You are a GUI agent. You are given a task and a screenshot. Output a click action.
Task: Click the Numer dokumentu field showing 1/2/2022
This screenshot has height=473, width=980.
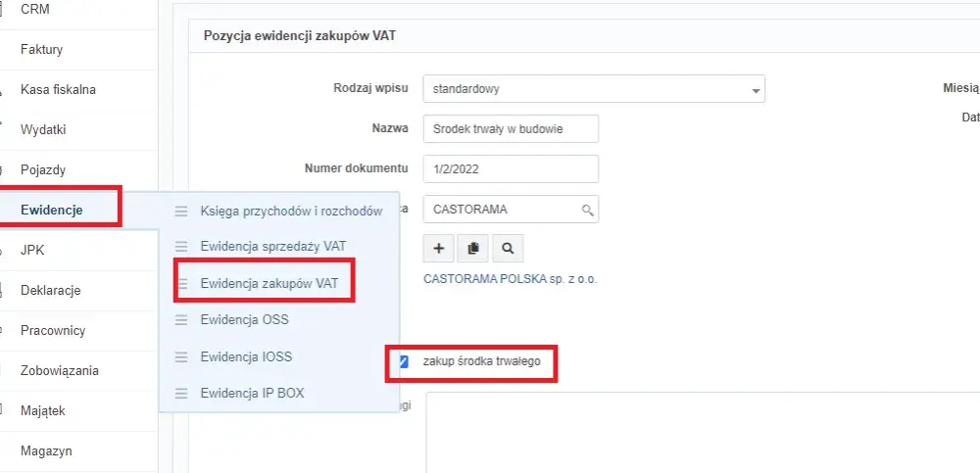pyautogui.click(x=511, y=168)
